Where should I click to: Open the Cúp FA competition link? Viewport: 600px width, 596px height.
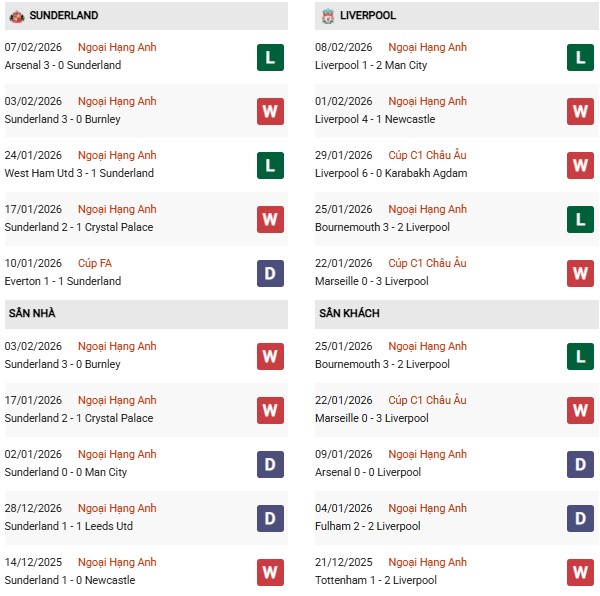pyautogui.click(x=95, y=263)
